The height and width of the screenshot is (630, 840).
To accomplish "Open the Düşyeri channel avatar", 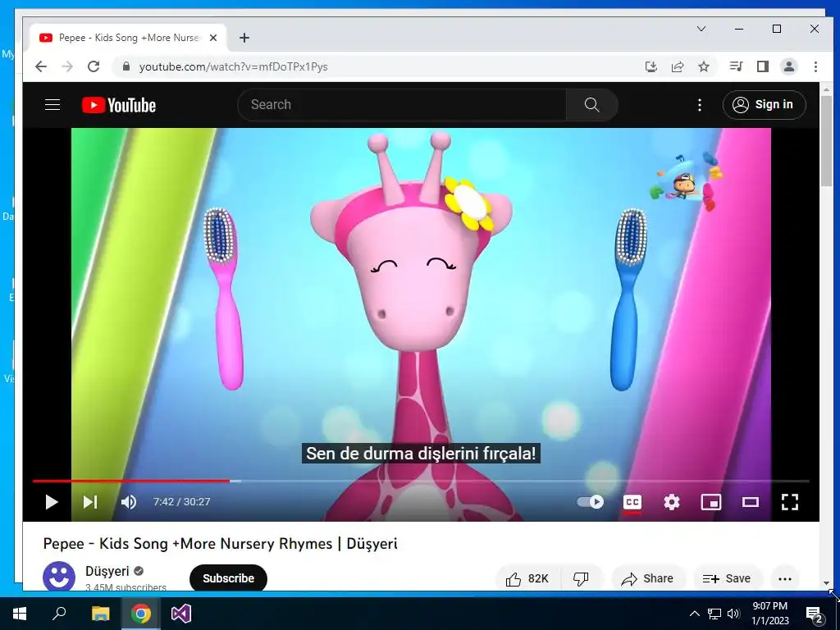I will click(59, 577).
